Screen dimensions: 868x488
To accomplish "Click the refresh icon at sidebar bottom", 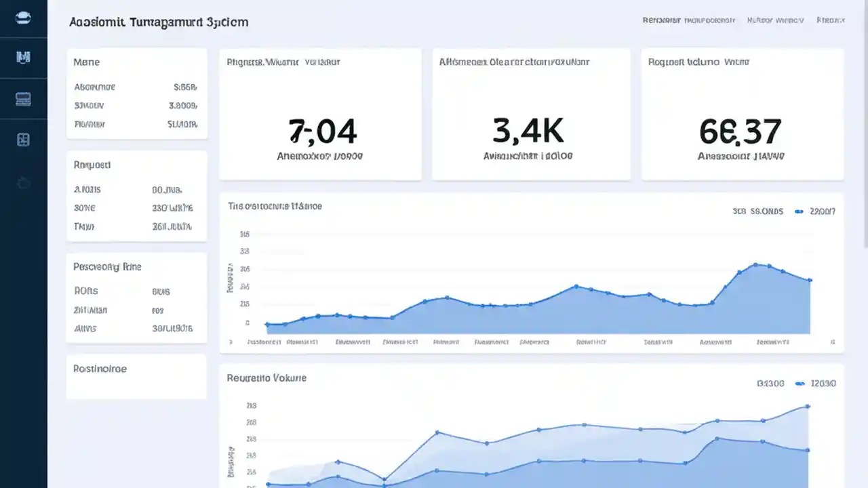I will pyautogui.click(x=24, y=182).
